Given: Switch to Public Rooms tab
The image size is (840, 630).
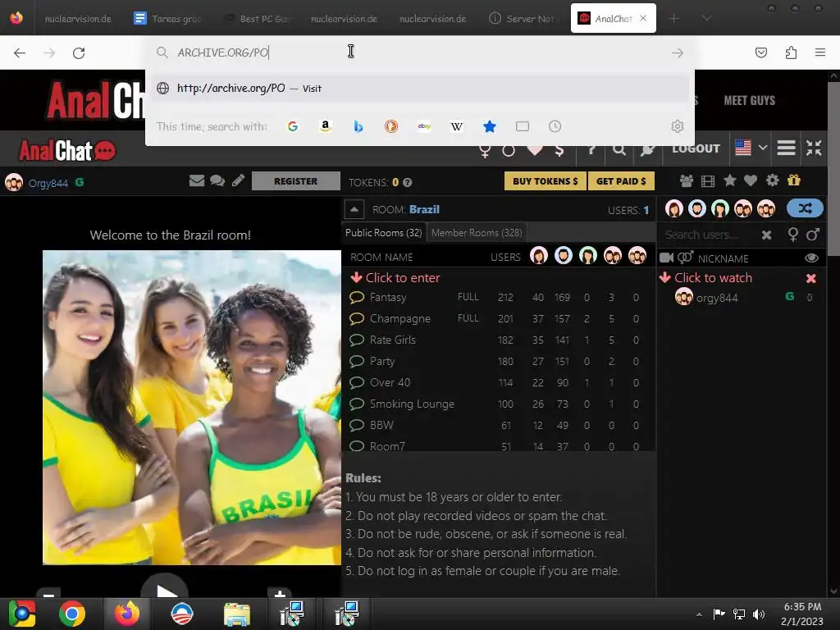Looking at the screenshot, I should pyautogui.click(x=384, y=233).
